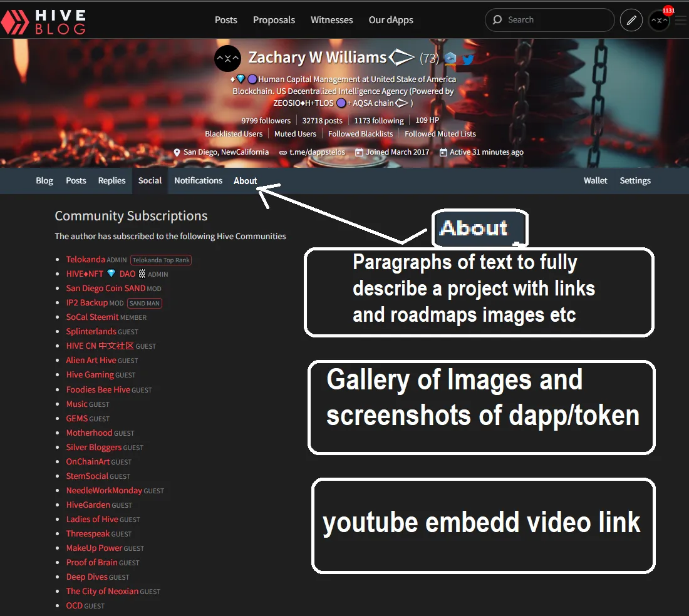This screenshot has height=616, width=689.
Task: Open the Followed Blacklists link
Action: coord(360,134)
